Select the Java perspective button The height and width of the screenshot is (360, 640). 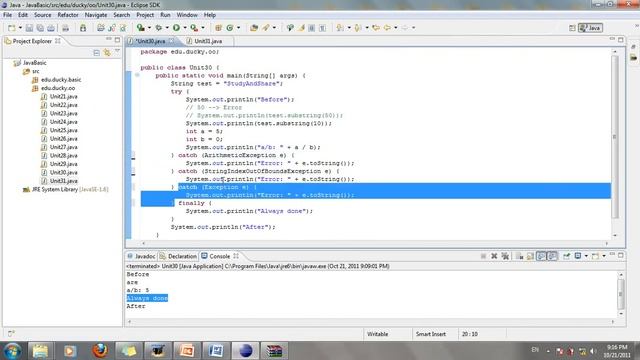tap(590, 28)
